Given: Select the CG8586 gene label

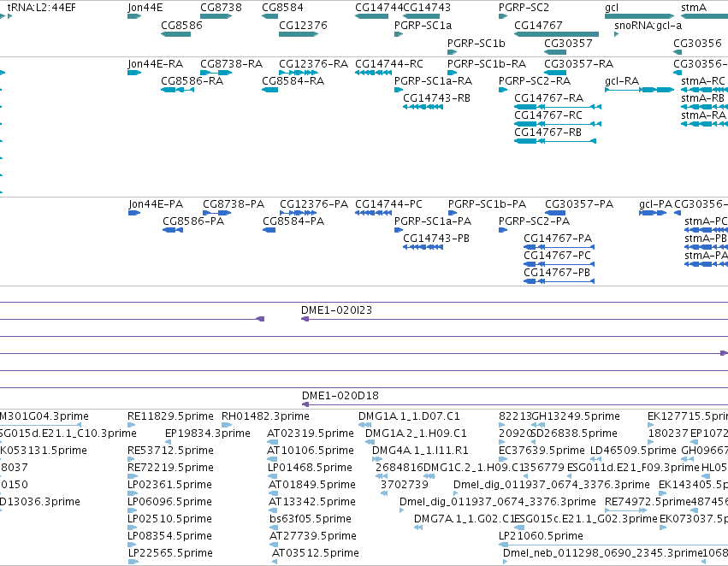Looking at the screenshot, I should click(181, 26).
